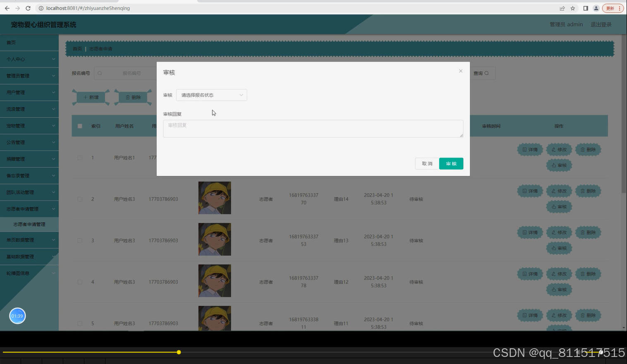Expand 宠物管理 menu
627x364 pixels.
29,126
